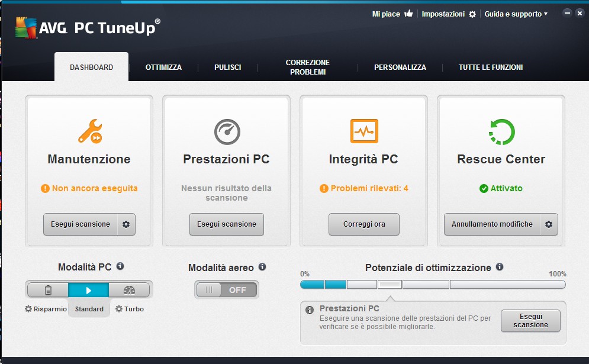
Task: Click the Mi piace thumbs-up icon
Action: (x=408, y=14)
